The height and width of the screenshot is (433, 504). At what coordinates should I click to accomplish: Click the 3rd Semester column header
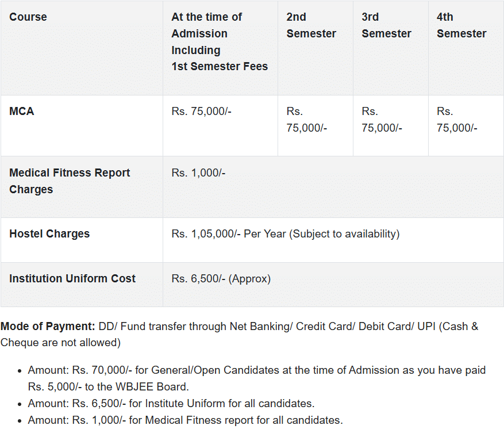[x=386, y=25]
